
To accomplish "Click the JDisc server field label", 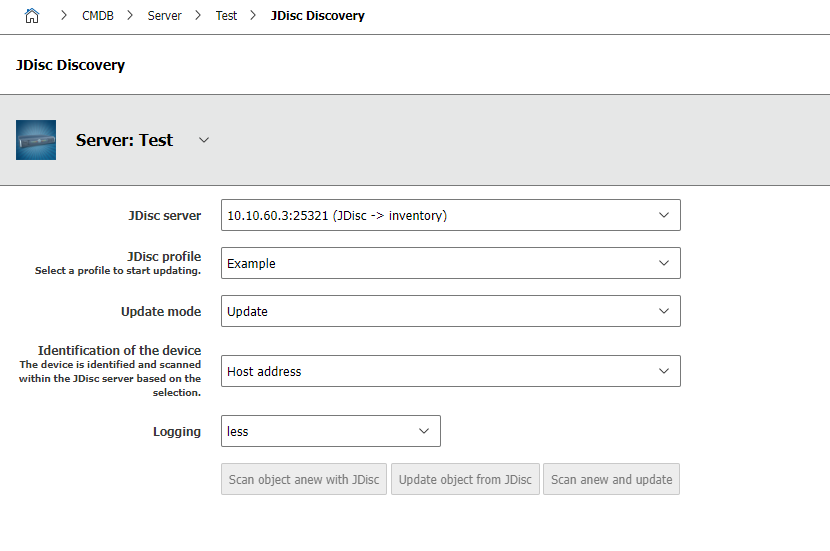I will tap(165, 215).
